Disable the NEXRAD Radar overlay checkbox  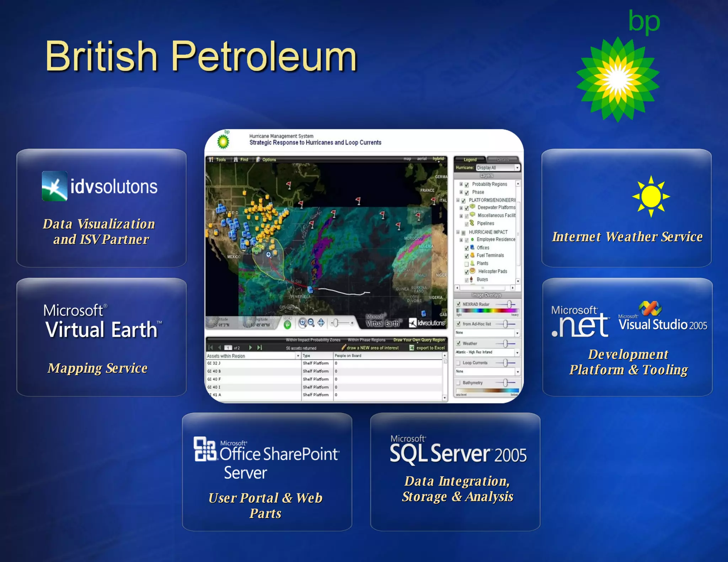pyautogui.click(x=459, y=304)
